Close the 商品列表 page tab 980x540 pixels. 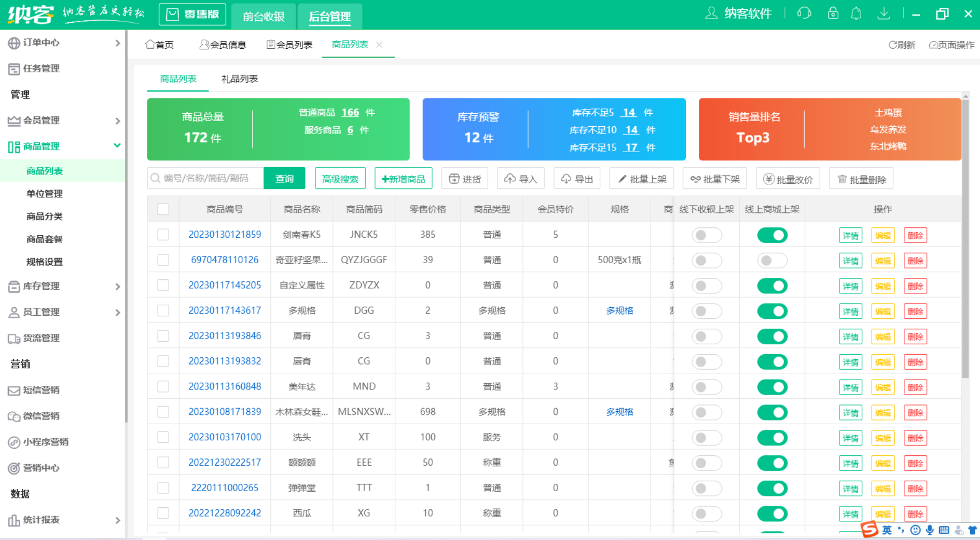coord(379,45)
